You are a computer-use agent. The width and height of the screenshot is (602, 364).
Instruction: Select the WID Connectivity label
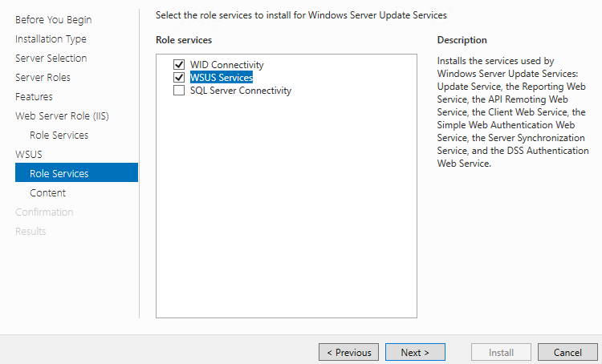227,64
